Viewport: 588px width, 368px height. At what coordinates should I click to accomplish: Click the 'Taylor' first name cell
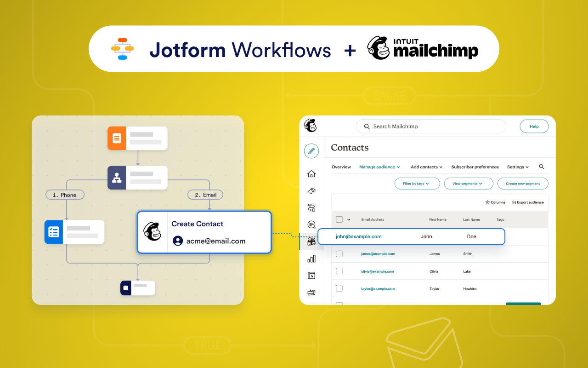click(x=434, y=289)
